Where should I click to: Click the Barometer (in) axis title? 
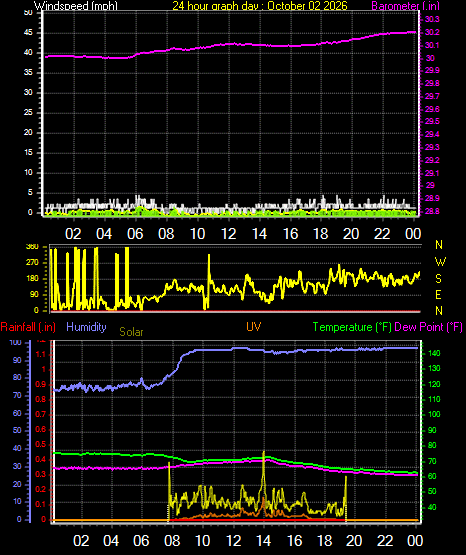[405, 6]
